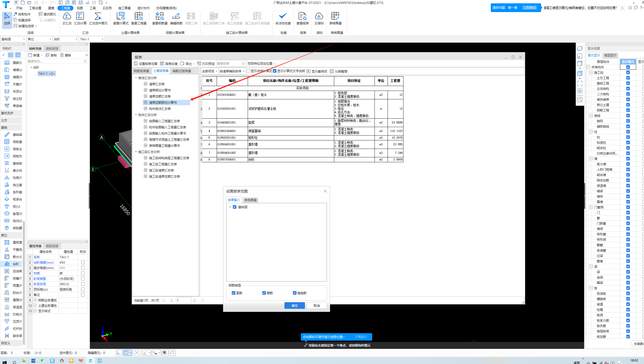The height and width of the screenshot is (364, 644).
Task: Expand 基础层 node in range dialog
Action: (x=230, y=207)
